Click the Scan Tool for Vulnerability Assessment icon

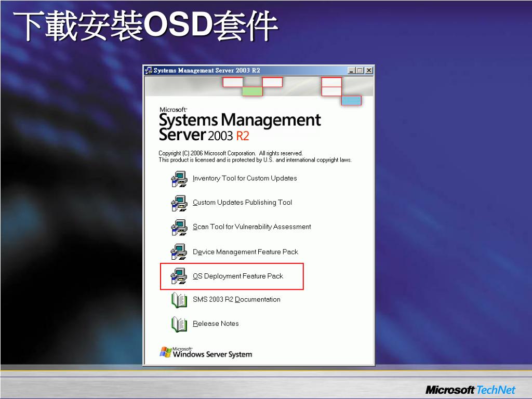click(179, 228)
